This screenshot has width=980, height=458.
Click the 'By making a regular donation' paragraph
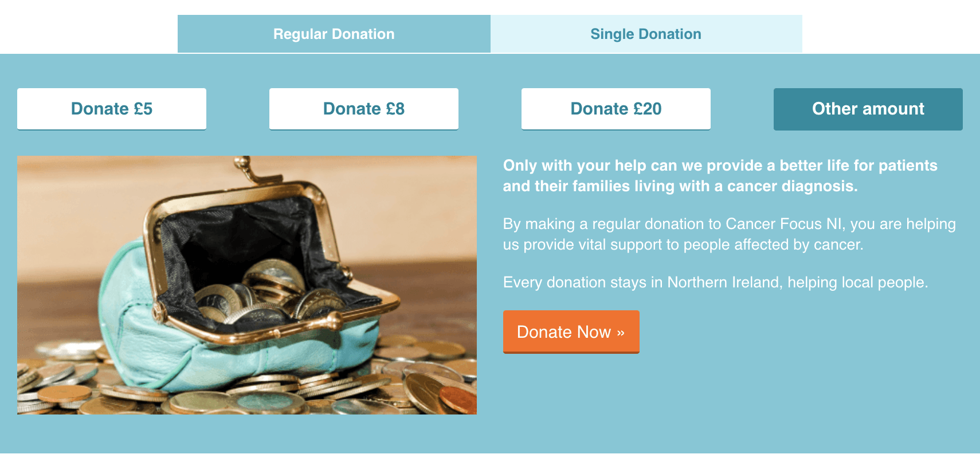pyautogui.click(x=730, y=234)
